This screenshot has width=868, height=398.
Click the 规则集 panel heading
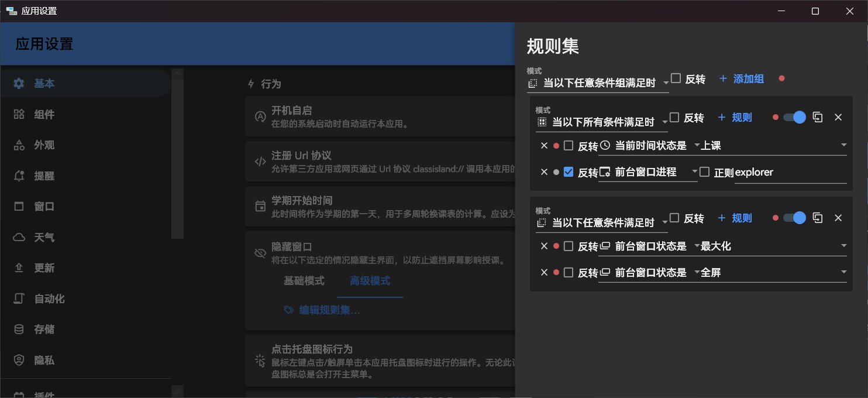pyautogui.click(x=553, y=46)
